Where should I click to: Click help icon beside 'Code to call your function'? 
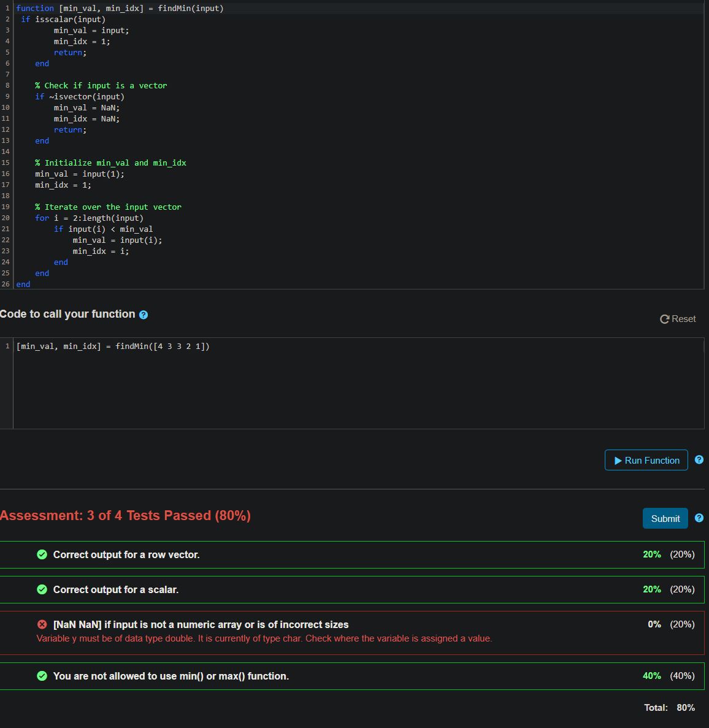tap(144, 315)
